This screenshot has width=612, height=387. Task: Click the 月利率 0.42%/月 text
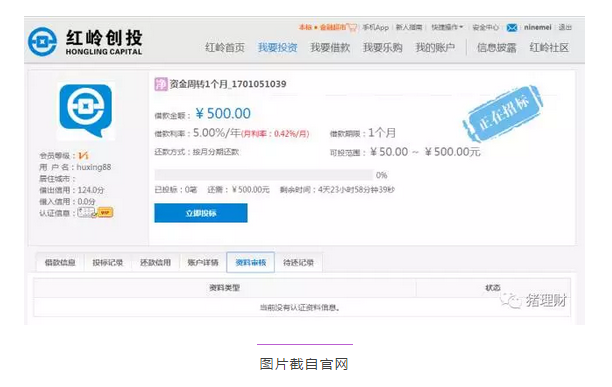tap(275, 134)
